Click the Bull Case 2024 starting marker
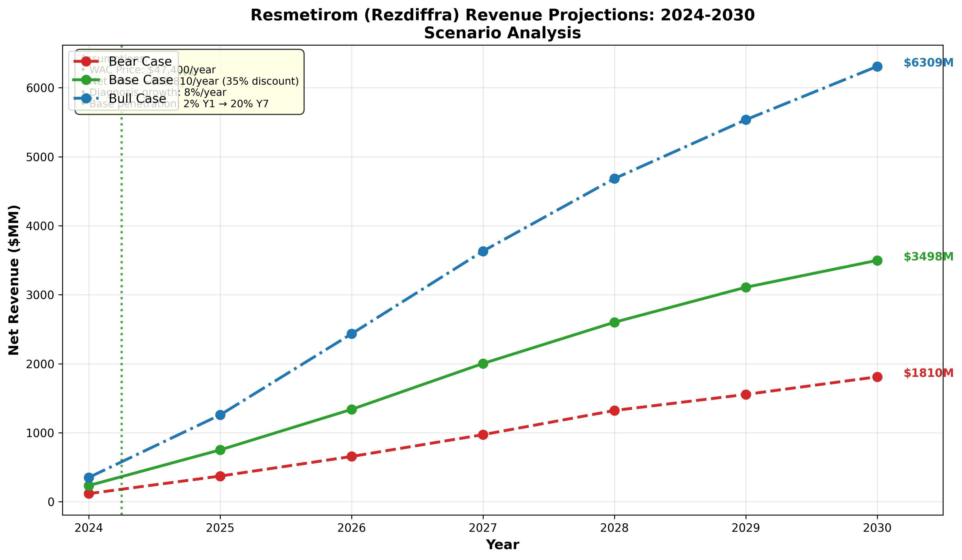Viewport: 962px width, 560px height. [x=89, y=478]
